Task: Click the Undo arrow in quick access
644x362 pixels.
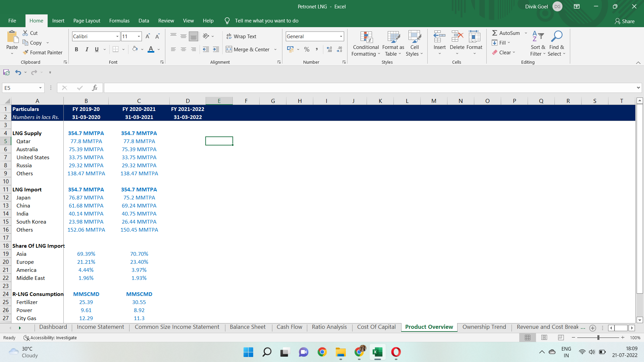Action: [18, 72]
